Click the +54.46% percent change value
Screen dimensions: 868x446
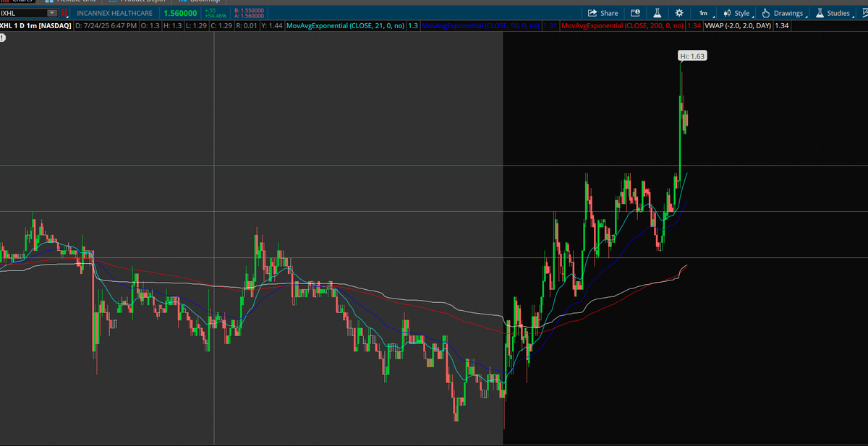click(x=216, y=16)
